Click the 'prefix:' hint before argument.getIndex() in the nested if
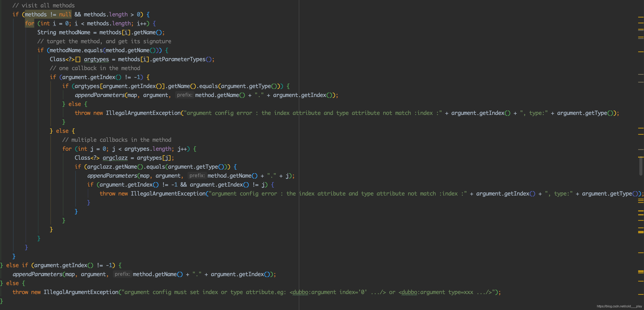This screenshot has width=644, height=310. (x=184, y=95)
